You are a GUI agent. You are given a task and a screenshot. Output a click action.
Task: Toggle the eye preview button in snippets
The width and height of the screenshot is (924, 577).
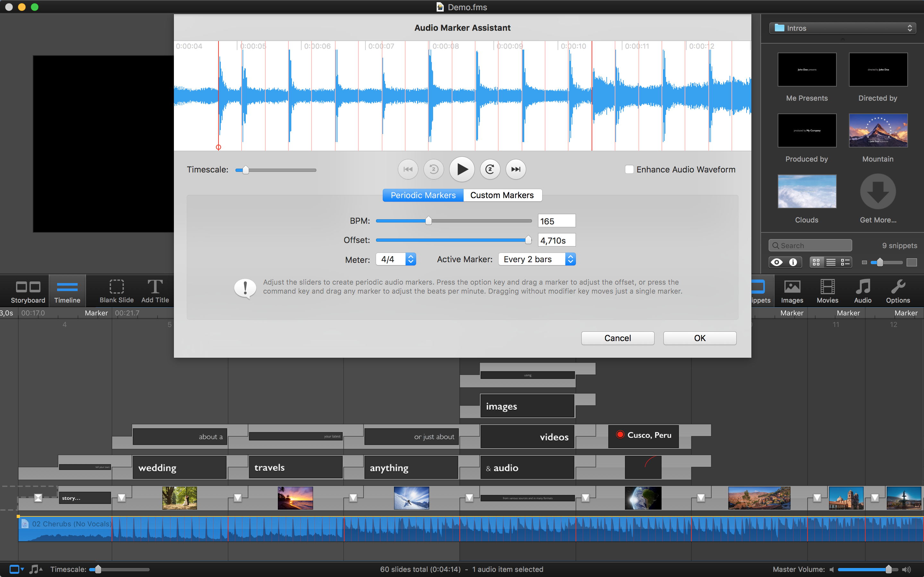tap(777, 262)
